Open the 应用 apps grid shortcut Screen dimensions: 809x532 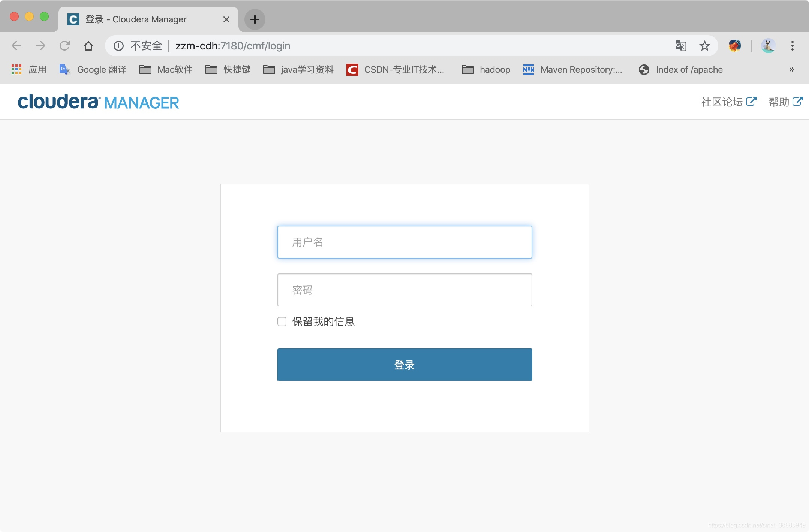[29, 69]
